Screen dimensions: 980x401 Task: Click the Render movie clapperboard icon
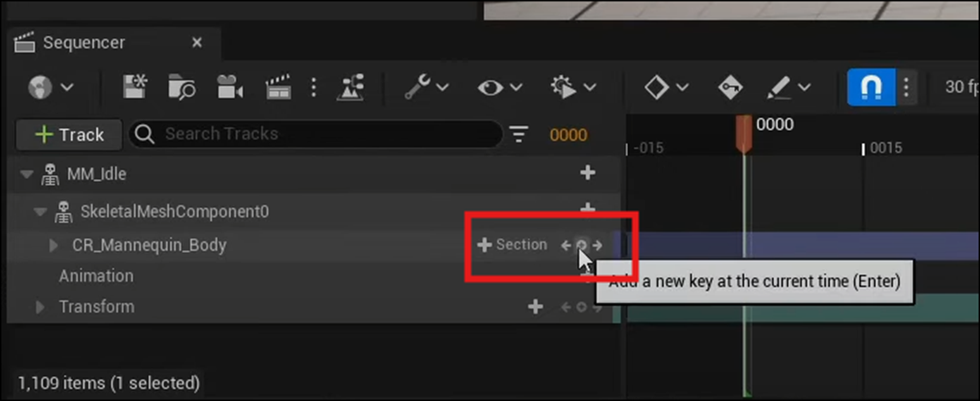(x=278, y=87)
